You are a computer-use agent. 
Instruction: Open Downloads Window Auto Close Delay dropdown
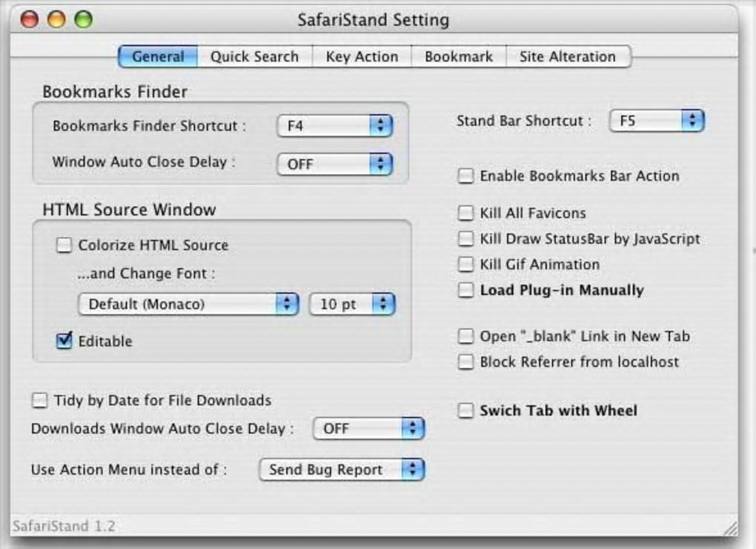tap(368, 428)
